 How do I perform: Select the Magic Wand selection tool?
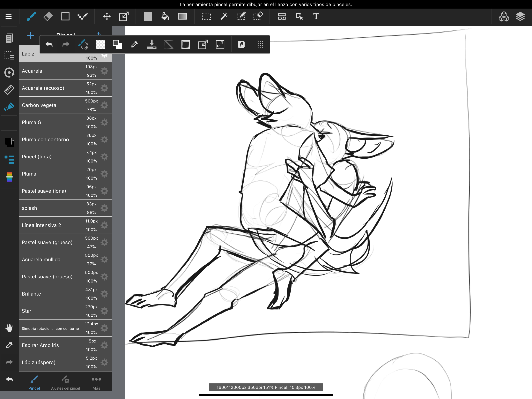224,16
